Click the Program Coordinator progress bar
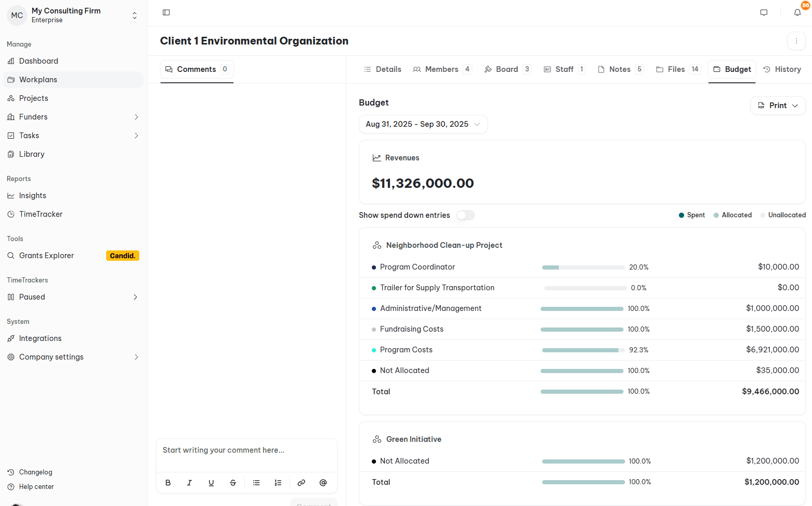The width and height of the screenshot is (812, 506). coord(583,267)
